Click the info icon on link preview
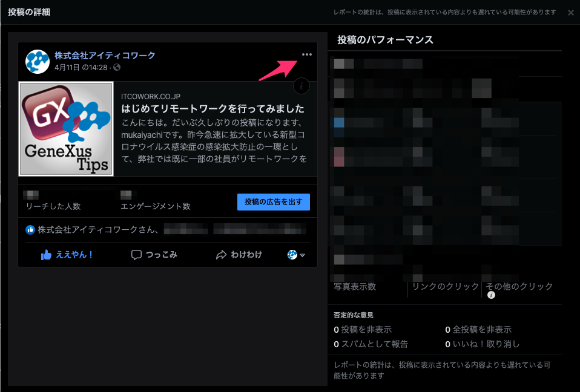The width and height of the screenshot is (580, 392). 301,86
